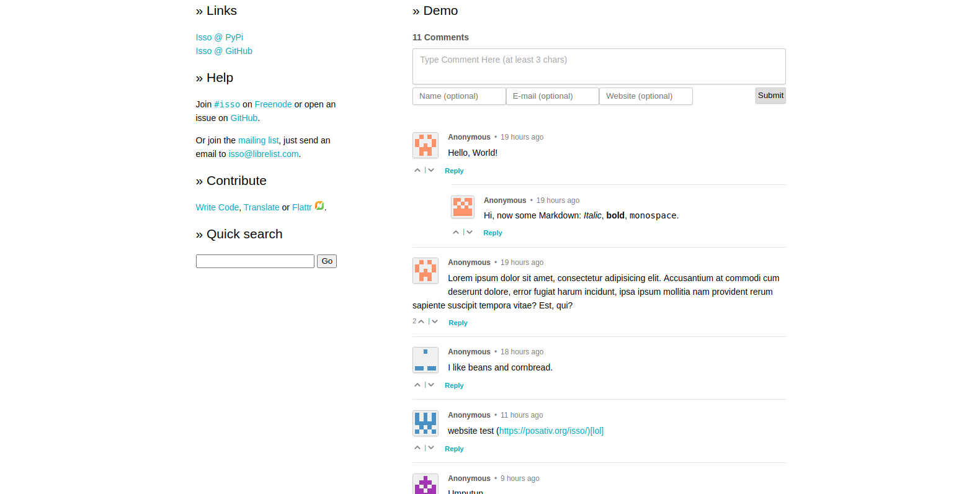Click avatar of the "Hello, World!" commenter
The image size is (980, 494).
click(425, 145)
